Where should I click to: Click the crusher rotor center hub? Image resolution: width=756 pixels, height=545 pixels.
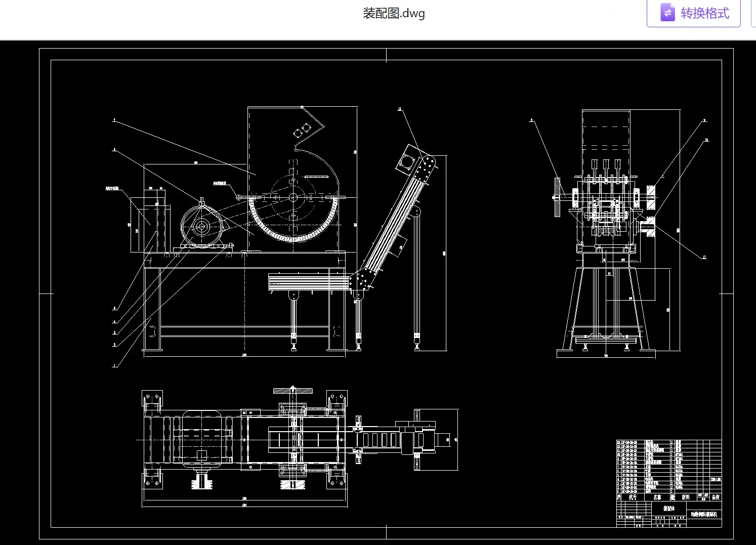point(293,197)
